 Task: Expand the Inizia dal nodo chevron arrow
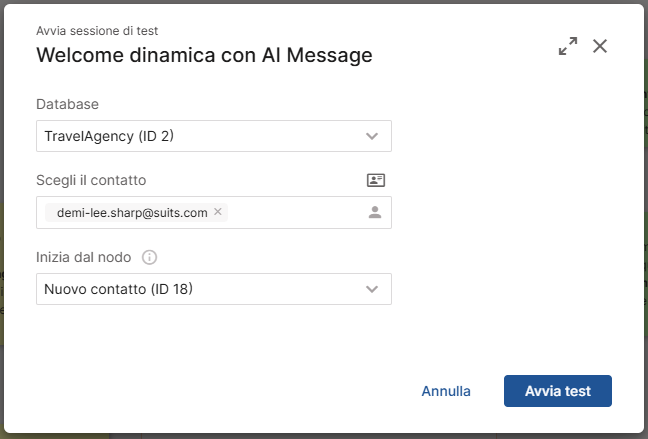[372, 289]
